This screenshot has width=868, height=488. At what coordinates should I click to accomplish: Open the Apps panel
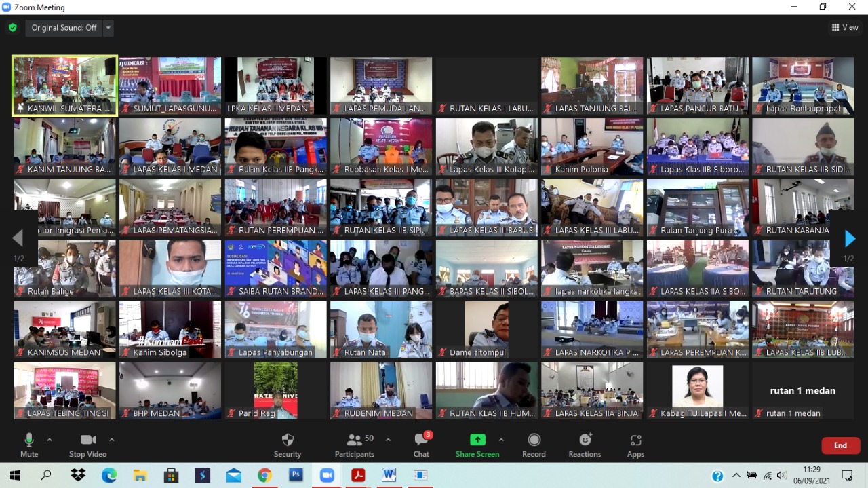click(x=635, y=445)
